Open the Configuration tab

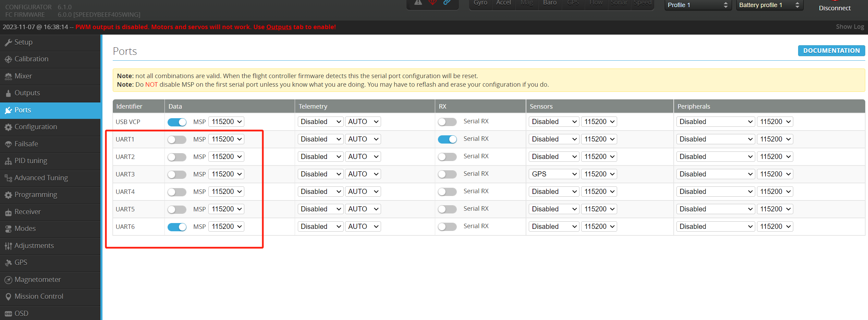pos(36,127)
